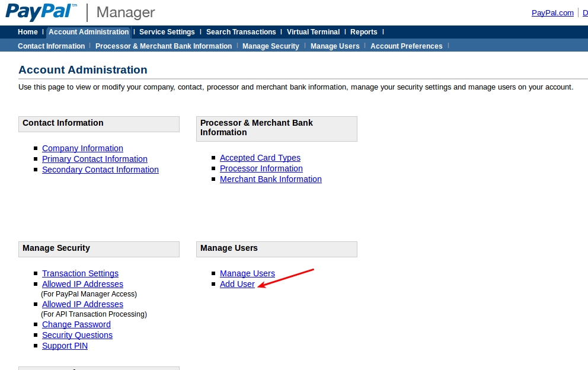Go to Virtual Terminal in the navigation bar

[313, 32]
